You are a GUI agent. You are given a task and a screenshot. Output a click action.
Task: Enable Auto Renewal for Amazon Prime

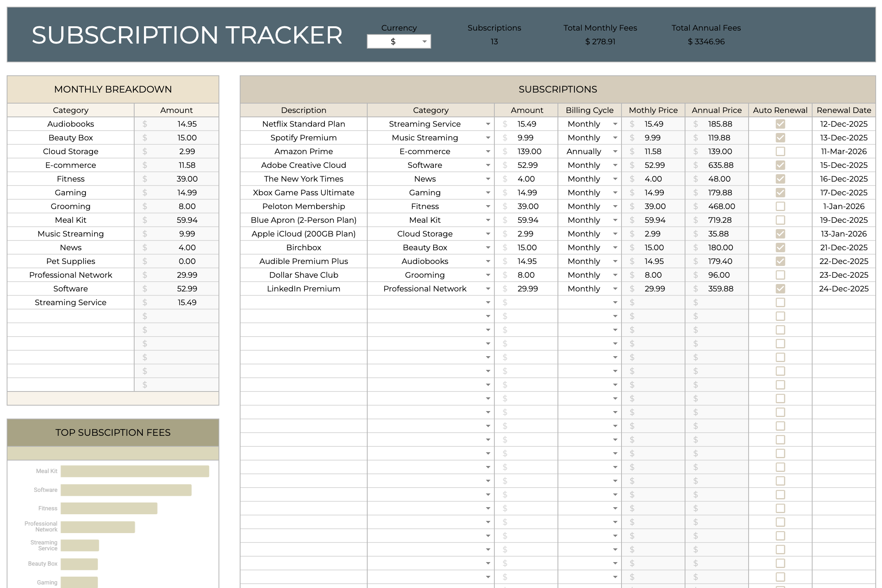click(x=780, y=151)
